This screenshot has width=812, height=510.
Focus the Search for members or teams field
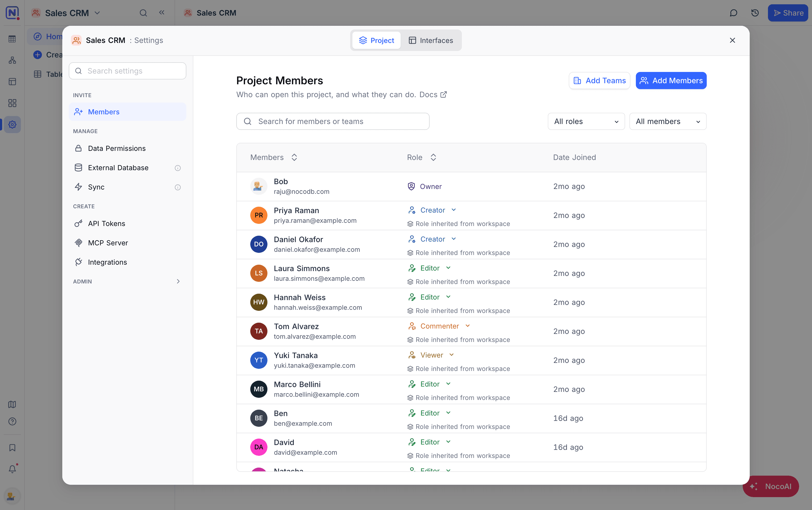point(332,121)
